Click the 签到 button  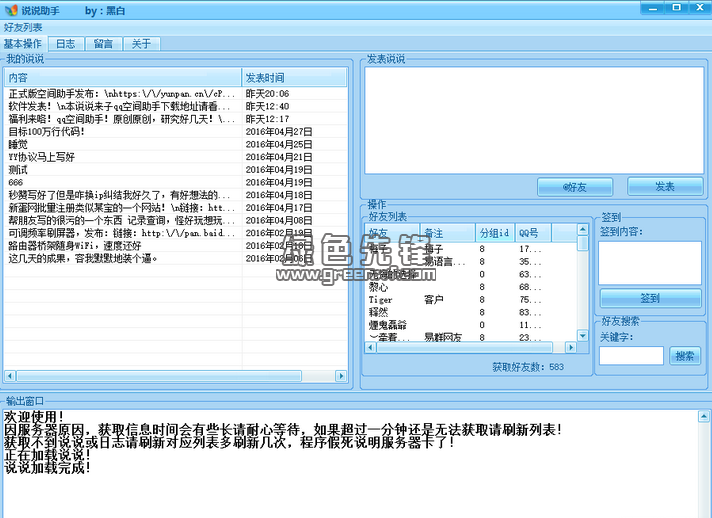pyautogui.click(x=650, y=298)
